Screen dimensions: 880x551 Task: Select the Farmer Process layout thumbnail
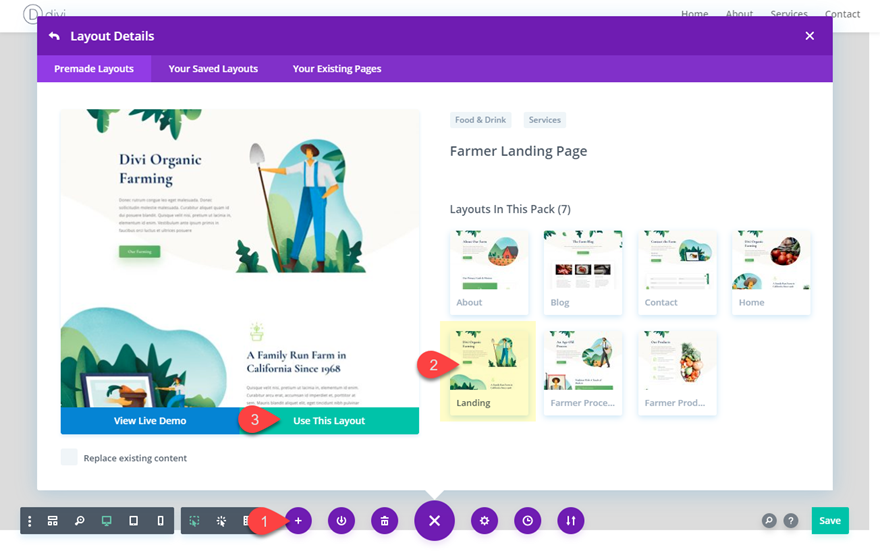pyautogui.click(x=583, y=372)
